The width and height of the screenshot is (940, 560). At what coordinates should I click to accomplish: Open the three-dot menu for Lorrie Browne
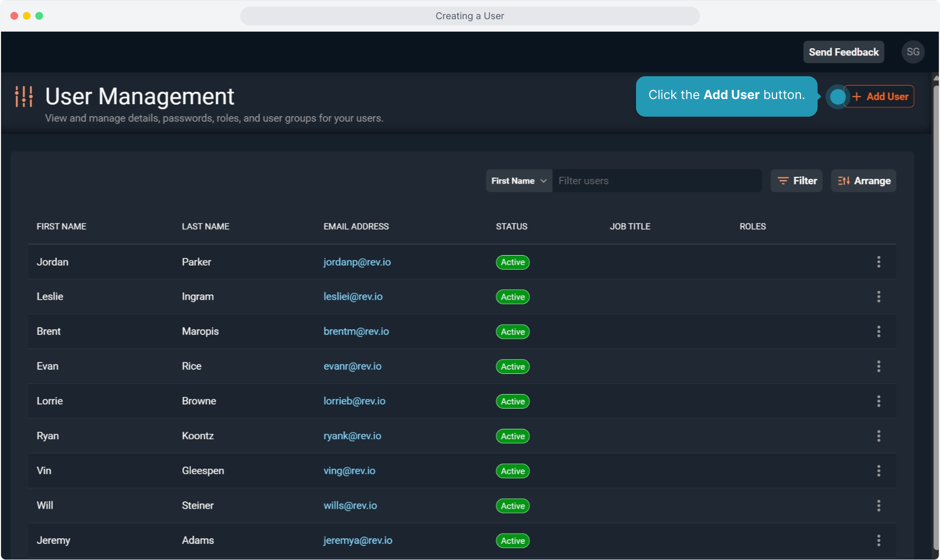[x=878, y=401]
